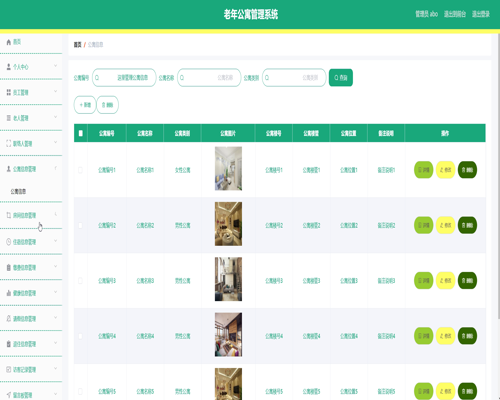Check the box for row 公寓编号1
Image resolution: width=500 pixels, height=400 pixels.
[80, 170]
